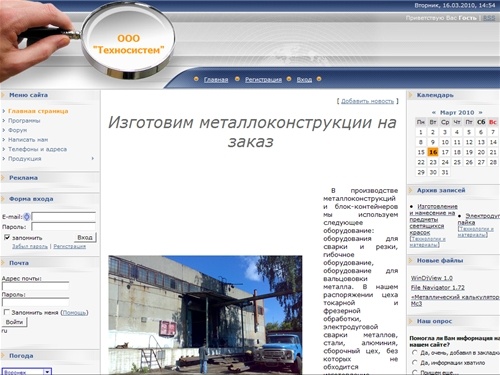Open the Изготовление и нанесение archive entry
Viewport: 500px width, 375px height.
(x=433, y=219)
